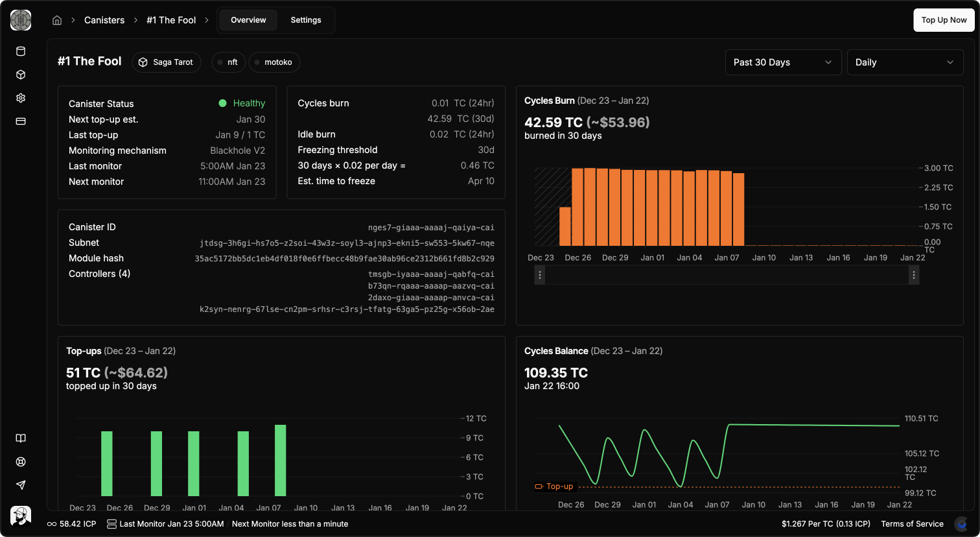
Task: Open documentation via the book icon
Action: 20,438
